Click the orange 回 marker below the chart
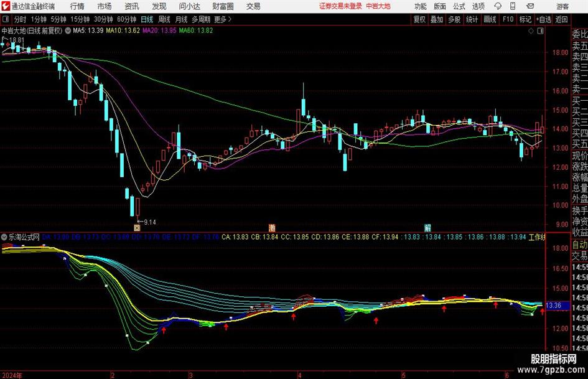Screen dimensions: 588x379 pyautogui.click(x=137, y=227)
